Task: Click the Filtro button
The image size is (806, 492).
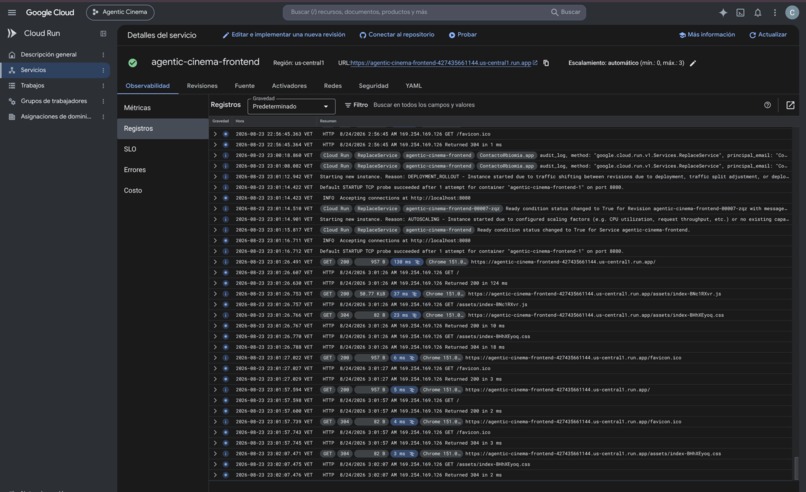Action: coord(356,105)
